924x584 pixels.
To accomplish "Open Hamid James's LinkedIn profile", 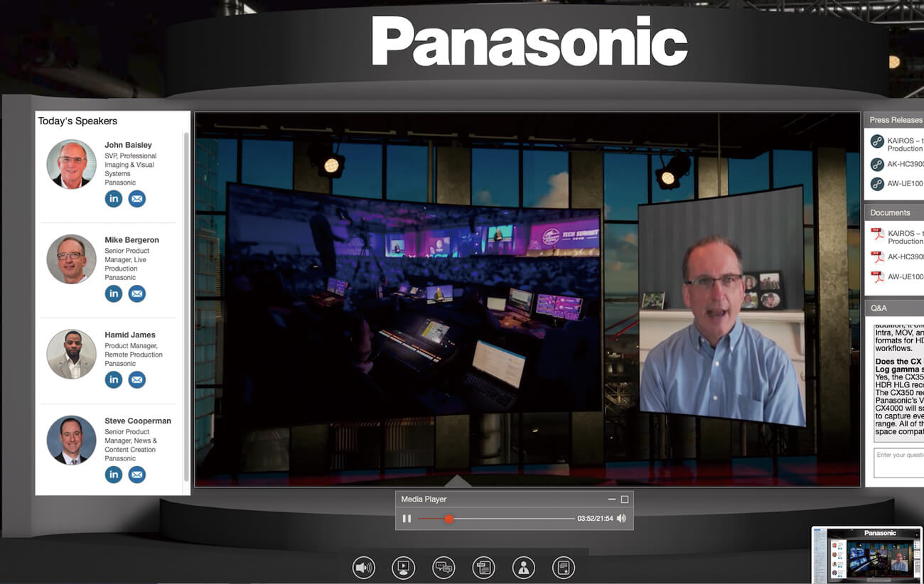I will click(114, 380).
